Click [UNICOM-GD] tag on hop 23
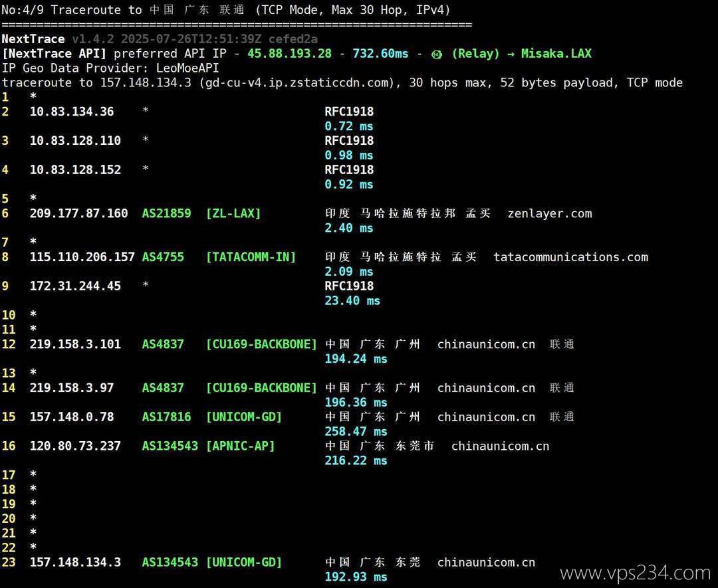The height and width of the screenshot is (588, 718). point(243,562)
